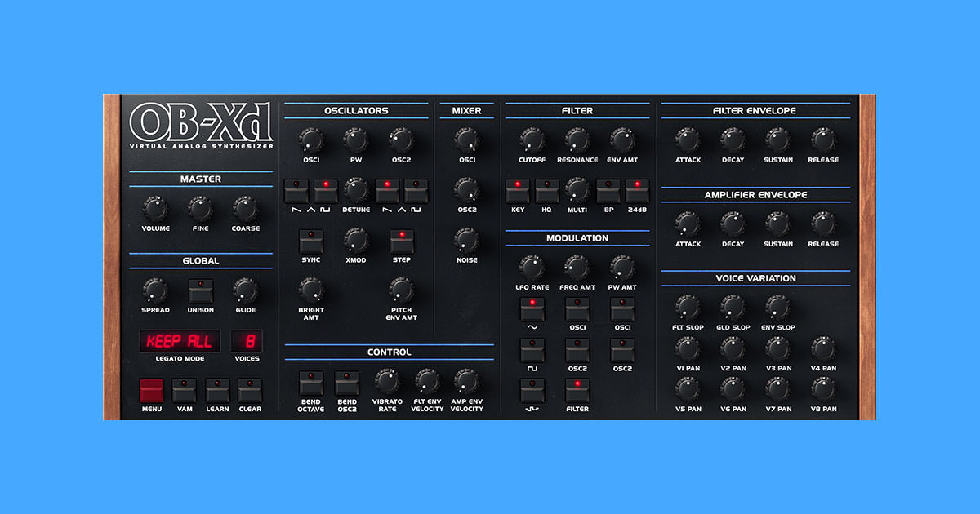Click the COARSE tune knob
980x514 pixels.
246,208
